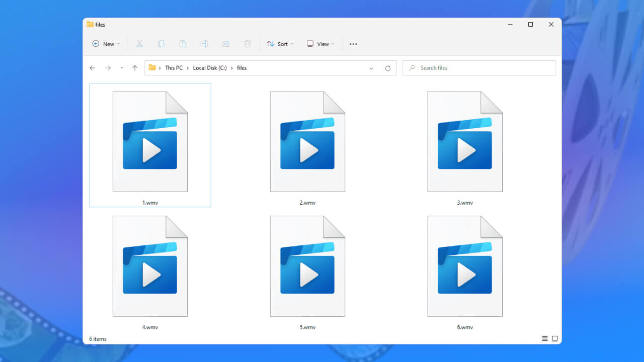Image resolution: width=644 pixels, height=362 pixels.
Task: Go up one folder level
Action: (x=135, y=68)
